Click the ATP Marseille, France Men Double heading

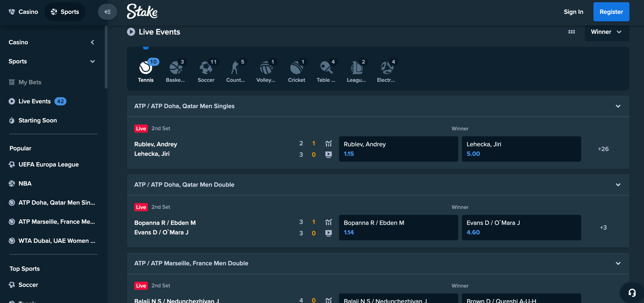coord(191,263)
